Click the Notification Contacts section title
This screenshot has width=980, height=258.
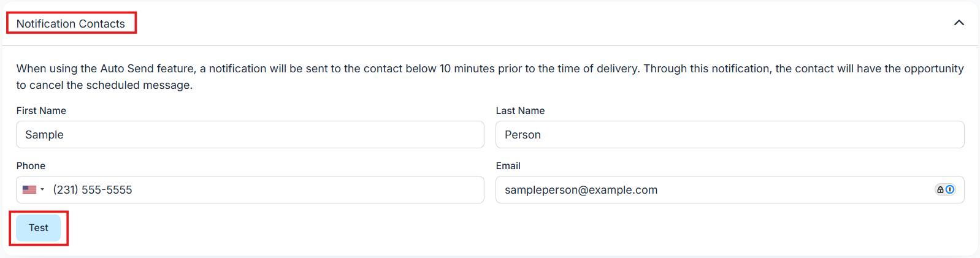pyautogui.click(x=71, y=24)
